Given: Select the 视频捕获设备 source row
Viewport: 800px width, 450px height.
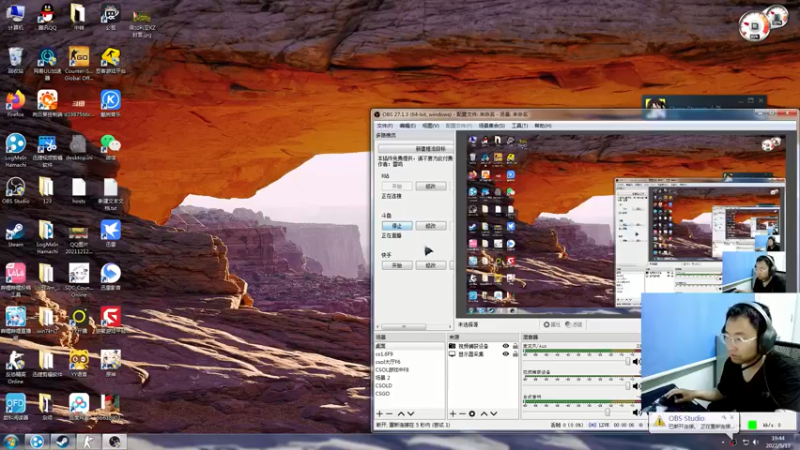Looking at the screenshot, I should point(483,346).
